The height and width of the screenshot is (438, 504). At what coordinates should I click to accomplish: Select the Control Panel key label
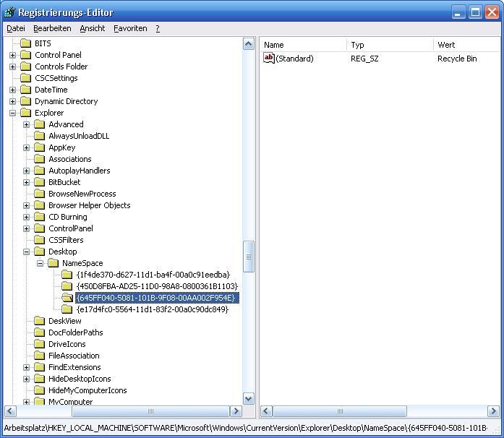point(58,55)
